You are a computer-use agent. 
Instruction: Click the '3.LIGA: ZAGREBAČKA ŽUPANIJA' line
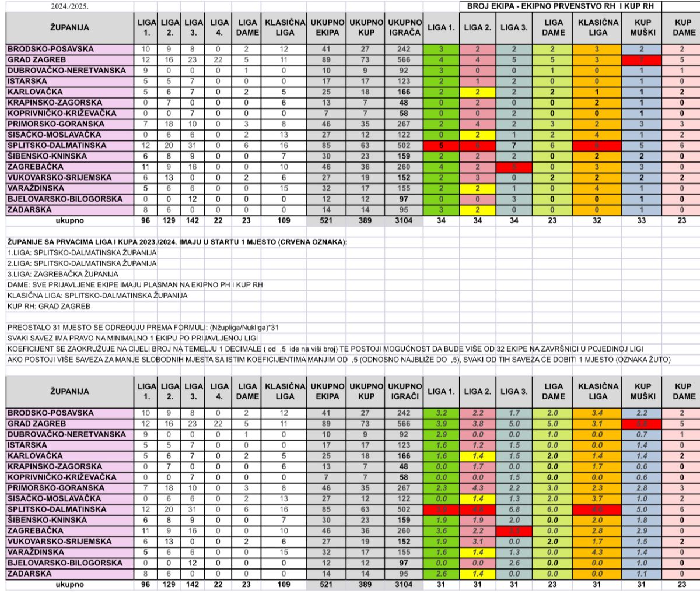[63, 274]
